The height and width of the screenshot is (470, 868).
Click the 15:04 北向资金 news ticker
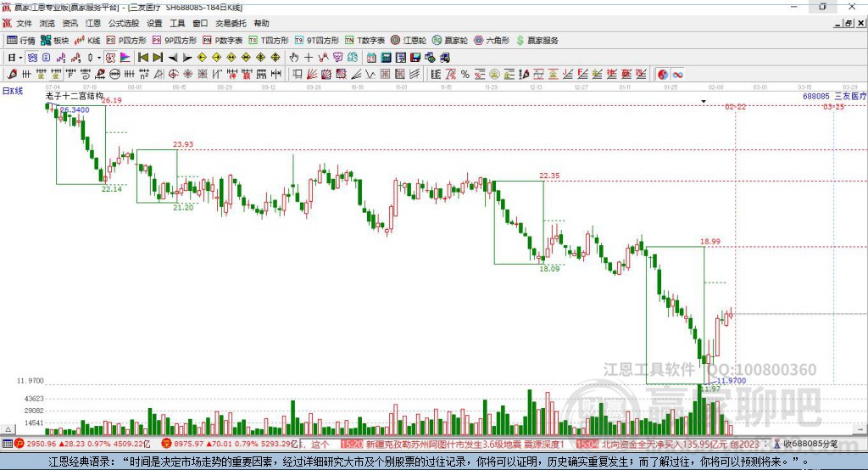[668, 444]
